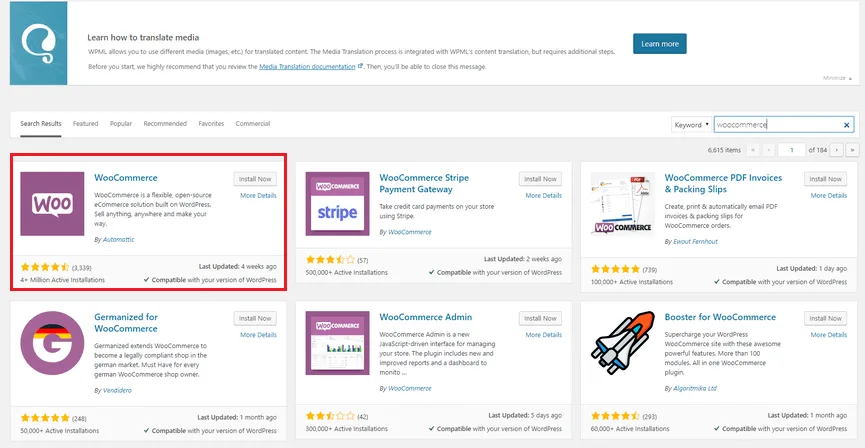Click '500,000+ Active Installations' text
This screenshot has height=448, width=865.
pyautogui.click(x=346, y=273)
